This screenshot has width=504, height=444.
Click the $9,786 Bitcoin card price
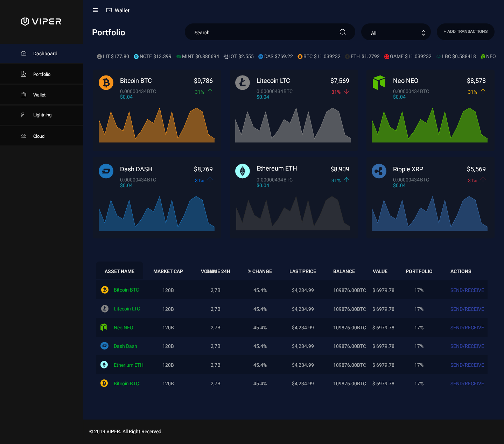(x=203, y=81)
